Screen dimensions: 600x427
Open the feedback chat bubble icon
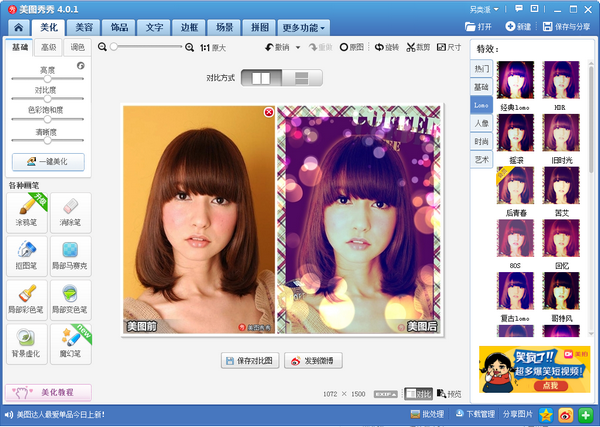tap(519, 8)
